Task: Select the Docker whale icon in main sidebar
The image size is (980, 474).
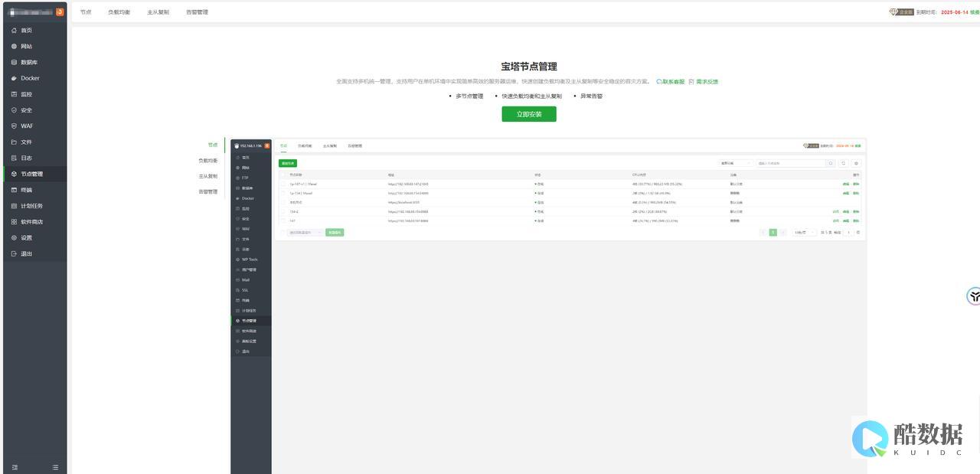Action: (x=14, y=78)
